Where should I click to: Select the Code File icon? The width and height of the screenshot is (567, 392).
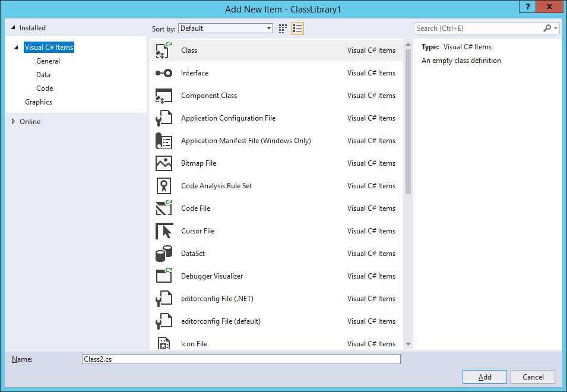164,208
